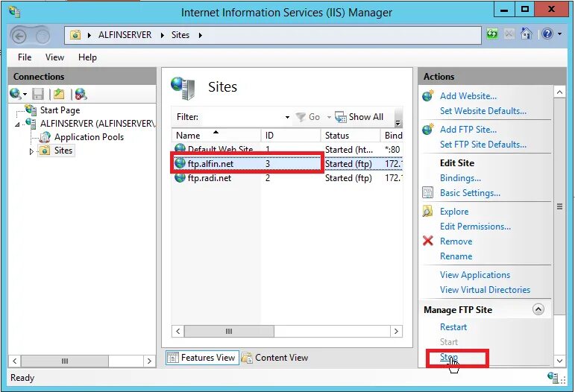This screenshot has width=575, height=392.
Task: Sort sites by Name column header
Action: point(216,135)
